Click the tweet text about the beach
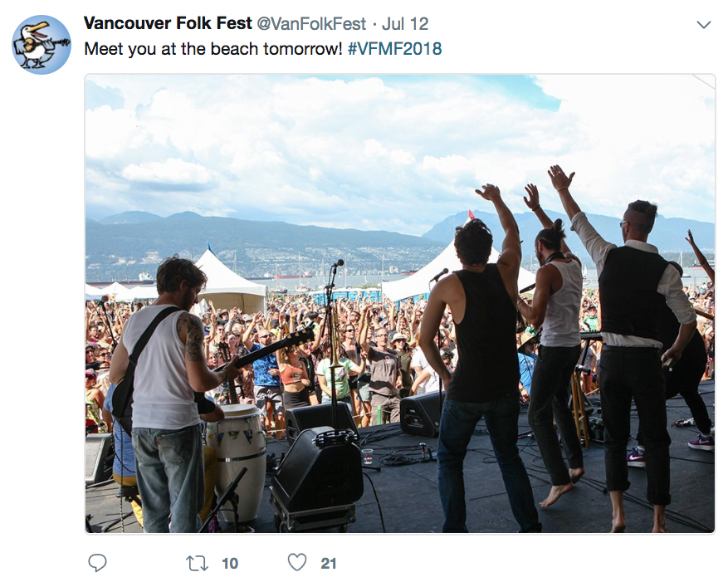 (x=213, y=49)
